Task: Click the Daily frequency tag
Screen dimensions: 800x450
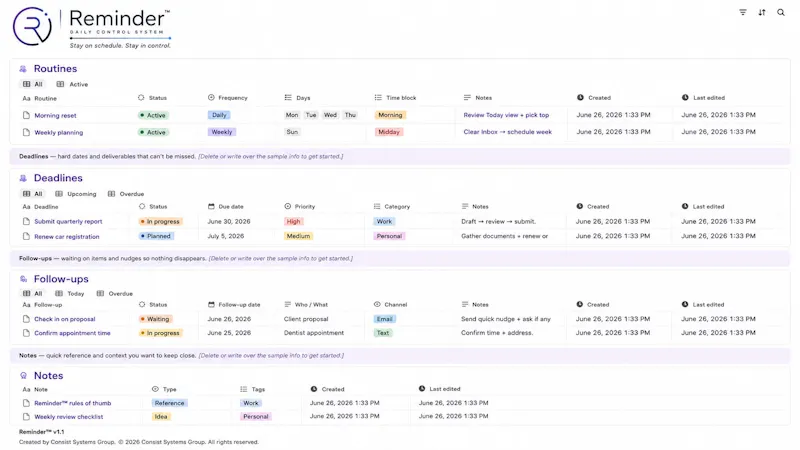Action: pyautogui.click(x=219, y=115)
